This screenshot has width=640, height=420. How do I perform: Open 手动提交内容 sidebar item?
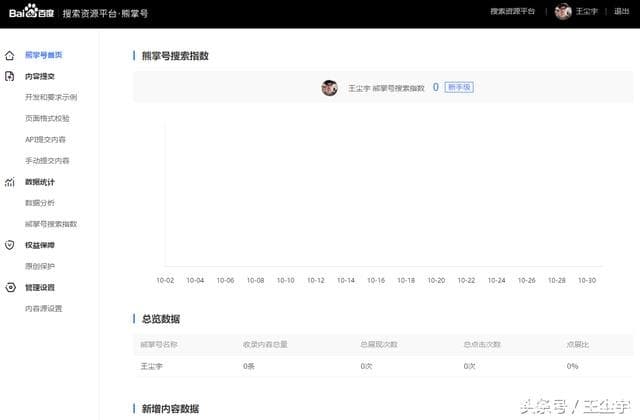click(47, 161)
